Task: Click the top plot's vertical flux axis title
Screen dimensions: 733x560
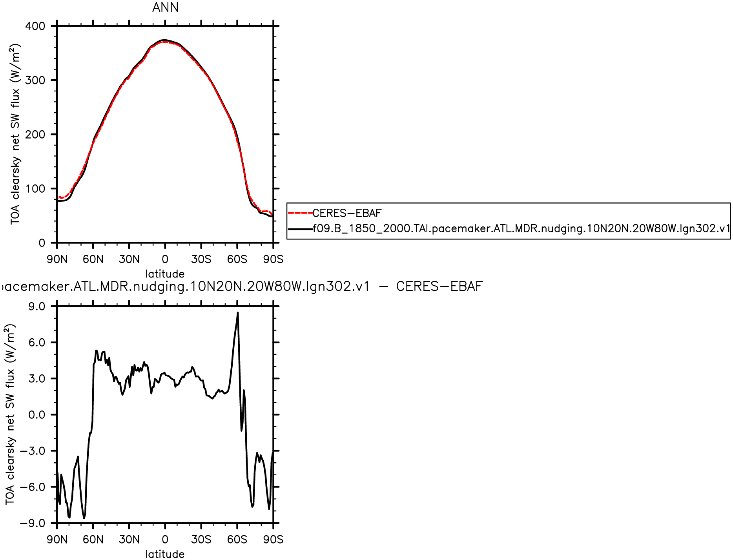Action: [x=15, y=134]
